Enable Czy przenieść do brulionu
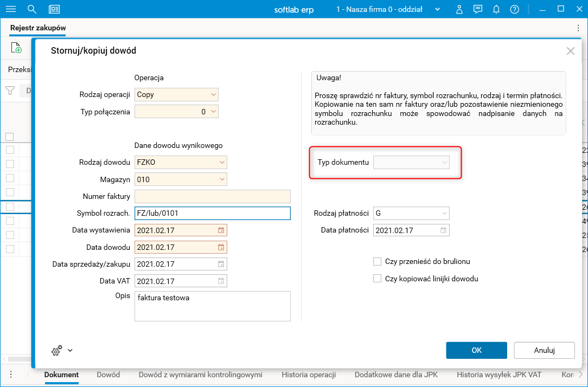 coord(378,261)
